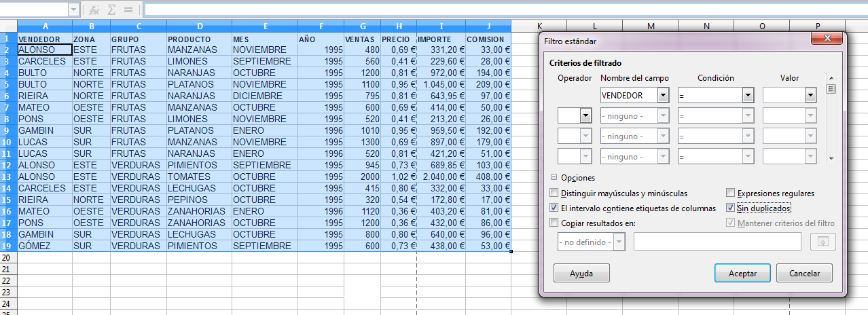868x315 pixels.
Task: Click the IMPORTE header cell
Action: [x=441, y=39]
